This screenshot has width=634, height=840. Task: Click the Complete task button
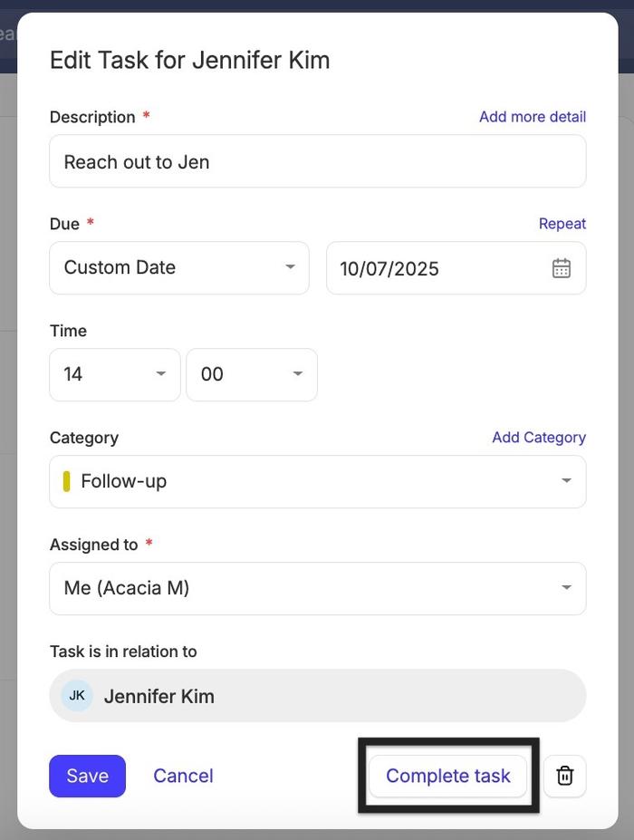coord(447,776)
